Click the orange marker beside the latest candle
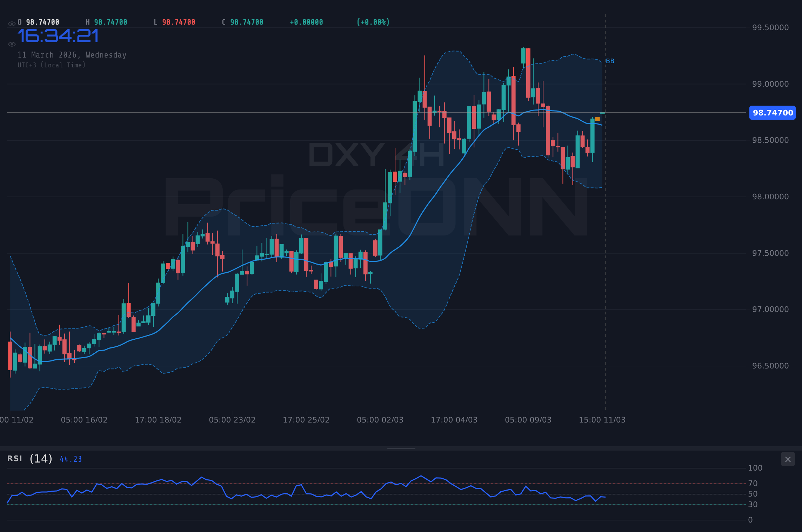Viewport: 802px width, 532px height. pos(597,120)
